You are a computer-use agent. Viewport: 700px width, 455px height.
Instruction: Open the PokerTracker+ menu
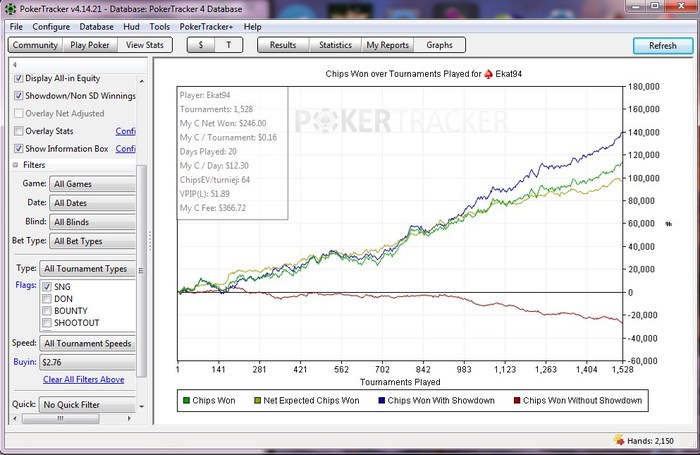(x=206, y=27)
